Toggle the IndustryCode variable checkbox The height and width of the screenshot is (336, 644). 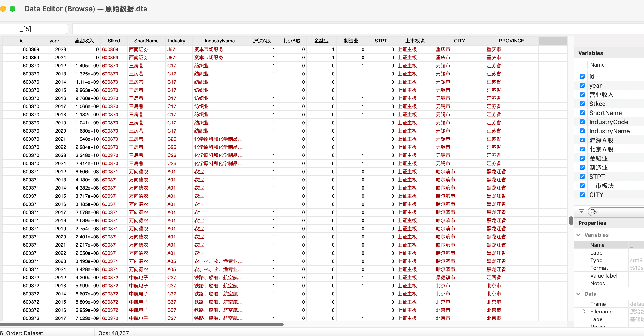pyautogui.click(x=582, y=122)
